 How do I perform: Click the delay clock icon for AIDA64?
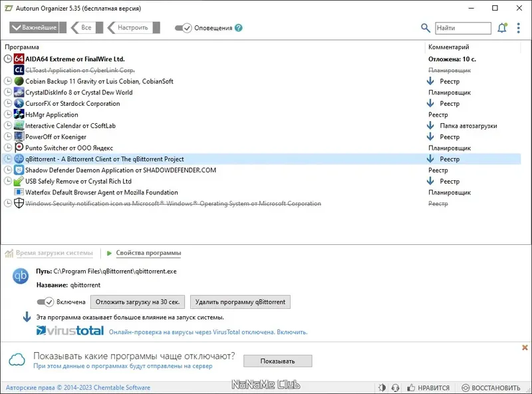tap(8, 59)
